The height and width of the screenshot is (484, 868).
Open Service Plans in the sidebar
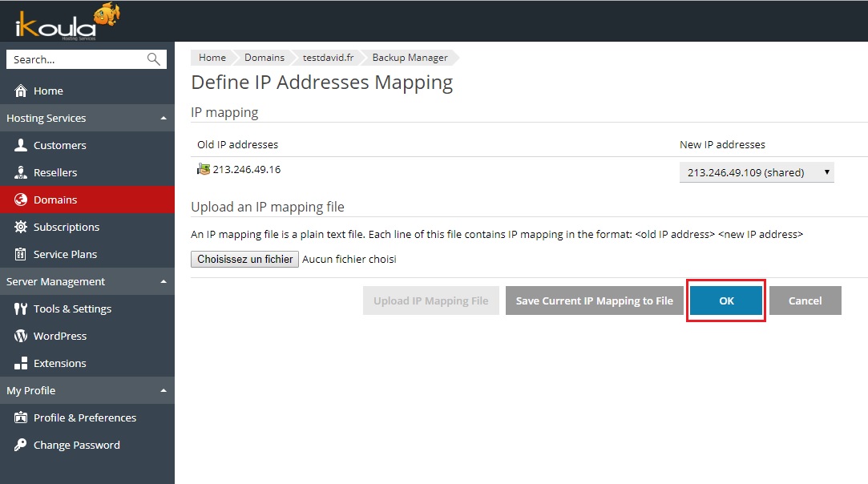point(87,254)
